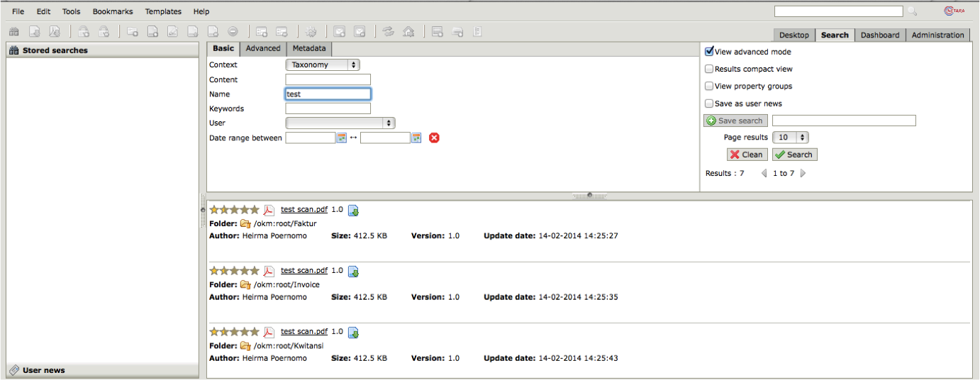Click the Clean button
980x380 pixels.
click(747, 155)
